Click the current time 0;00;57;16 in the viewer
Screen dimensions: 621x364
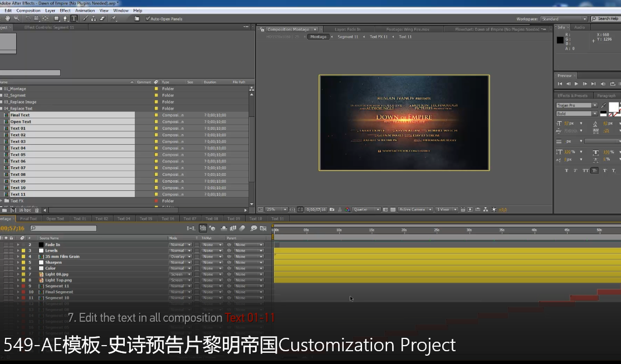tap(316, 209)
